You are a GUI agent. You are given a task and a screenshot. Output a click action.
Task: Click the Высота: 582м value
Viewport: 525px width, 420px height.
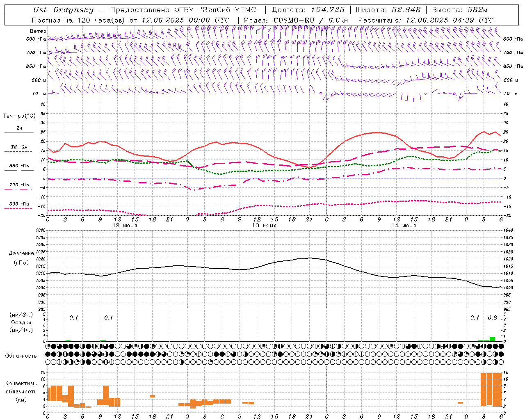tap(460, 10)
